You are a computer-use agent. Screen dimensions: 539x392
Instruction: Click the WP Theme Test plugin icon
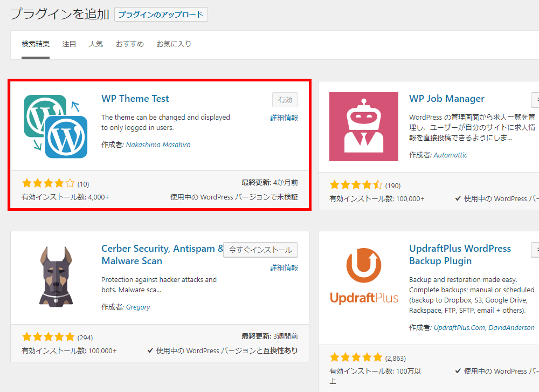[x=56, y=126]
